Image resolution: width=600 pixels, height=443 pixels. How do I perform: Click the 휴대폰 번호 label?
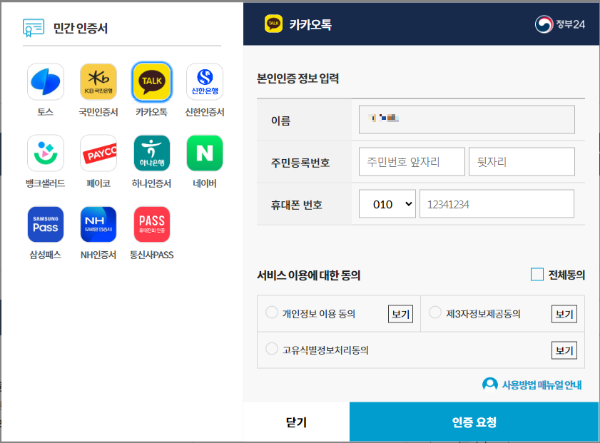click(x=297, y=205)
